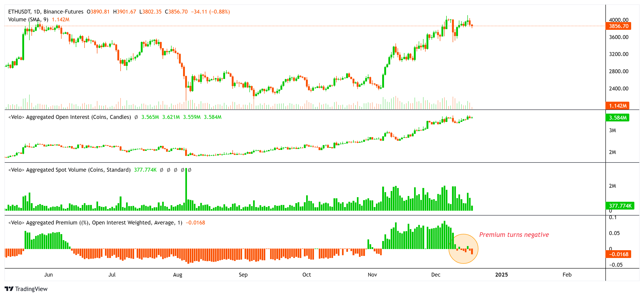The height and width of the screenshot is (297, 644).
Task: Select the Aggregated Open Interest indicator legend
Action: (70, 117)
